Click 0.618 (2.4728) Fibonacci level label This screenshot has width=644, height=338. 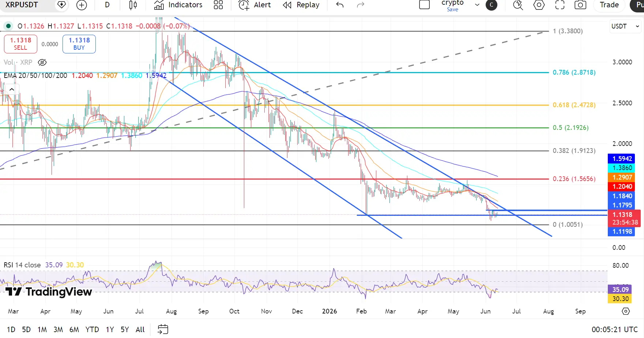574,105
